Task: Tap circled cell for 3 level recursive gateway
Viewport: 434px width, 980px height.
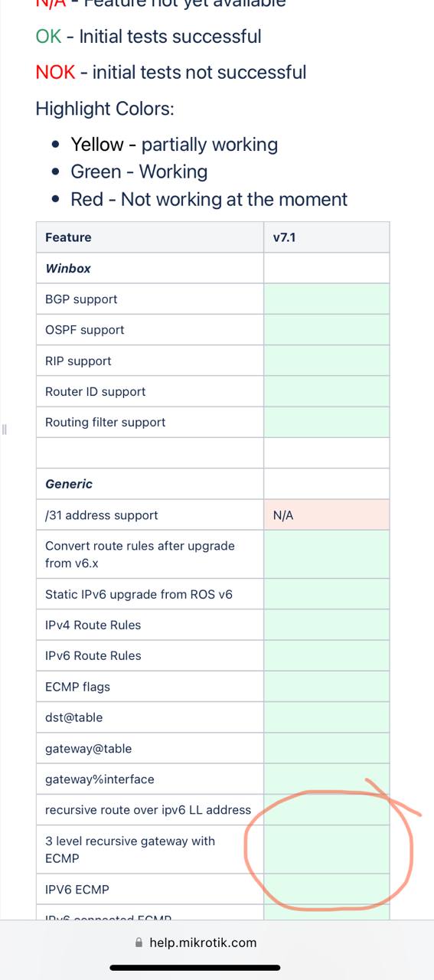Action: point(327,849)
